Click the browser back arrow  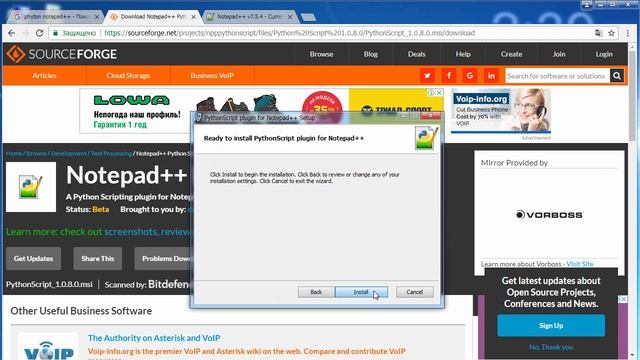pos(11,33)
